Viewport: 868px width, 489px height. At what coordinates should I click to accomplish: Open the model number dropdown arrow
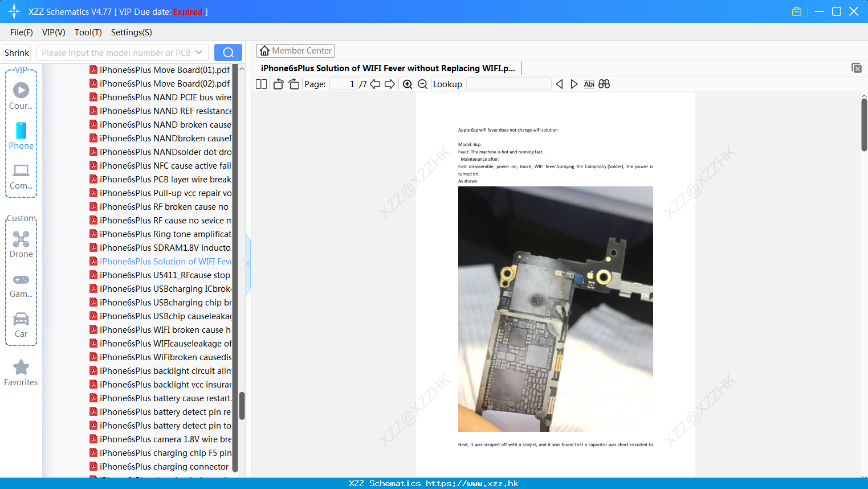(199, 52)
